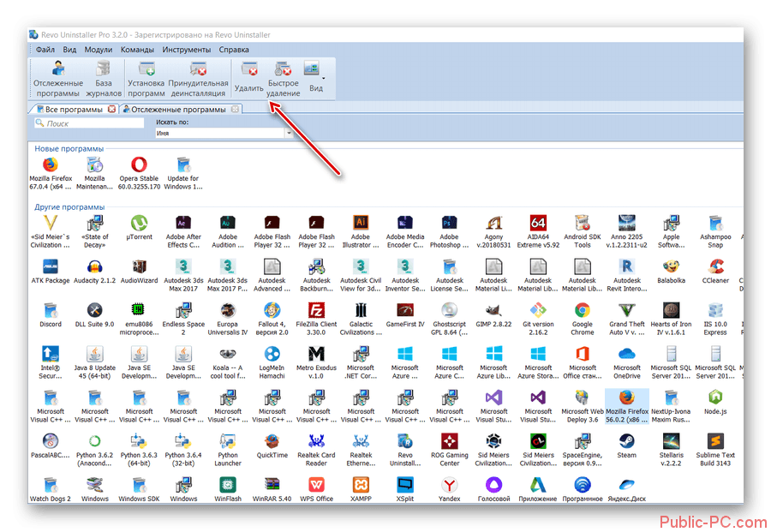Open the Модули menu
This screenshot has width=771, height=532.
click(99, 50)
